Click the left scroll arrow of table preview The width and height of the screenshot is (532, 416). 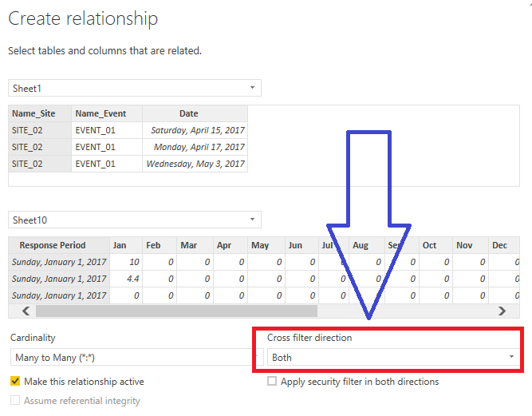(x=25, y=311)
